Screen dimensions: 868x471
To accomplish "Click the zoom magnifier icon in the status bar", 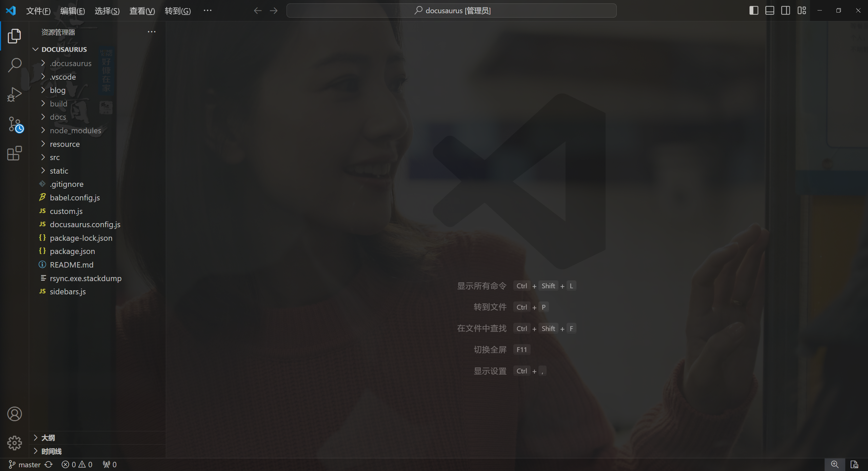I will 835,465.
